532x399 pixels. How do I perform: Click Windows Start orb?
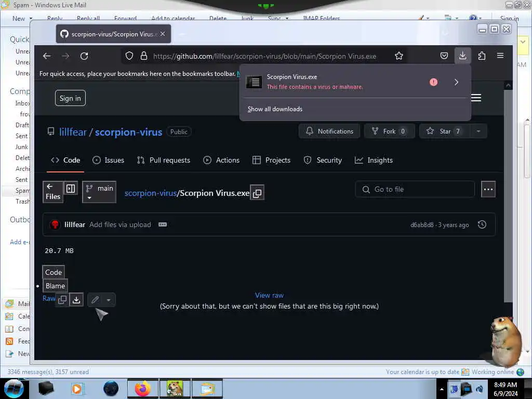click(14, 389)
